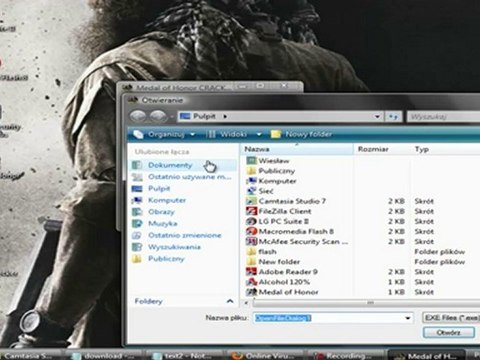Open Wyszukiwania in favorite links
480x360 pixels.
174,247
